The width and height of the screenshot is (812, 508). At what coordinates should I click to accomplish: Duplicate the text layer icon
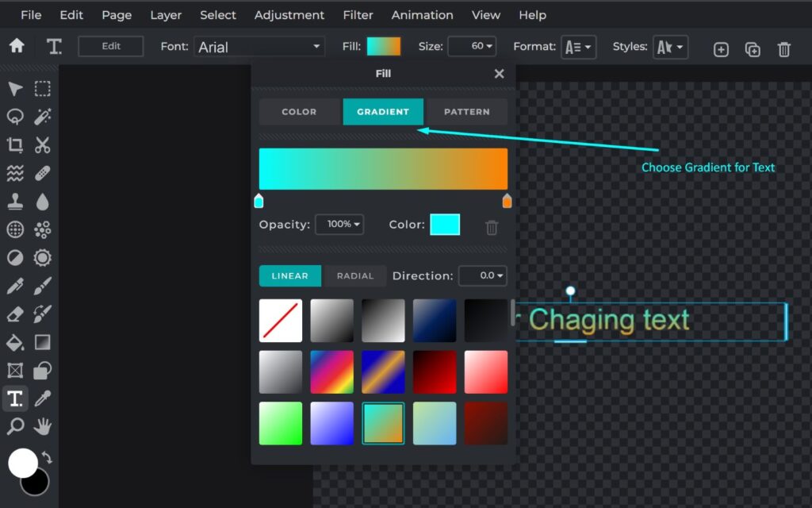pyautogui.click(x=753, y=49)
